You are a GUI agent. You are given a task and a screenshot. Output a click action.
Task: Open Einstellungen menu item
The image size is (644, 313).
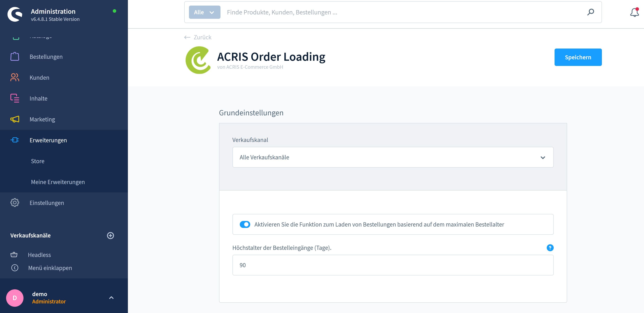47,203
